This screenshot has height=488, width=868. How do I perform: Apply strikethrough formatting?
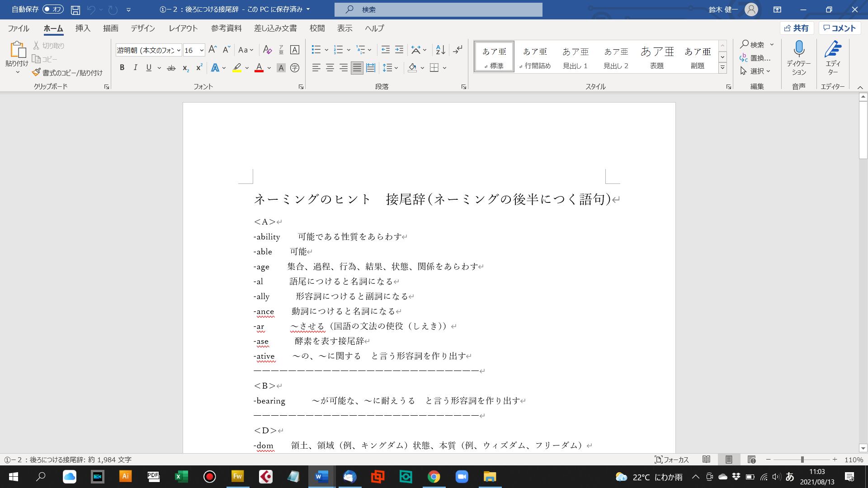pos(171,68)
